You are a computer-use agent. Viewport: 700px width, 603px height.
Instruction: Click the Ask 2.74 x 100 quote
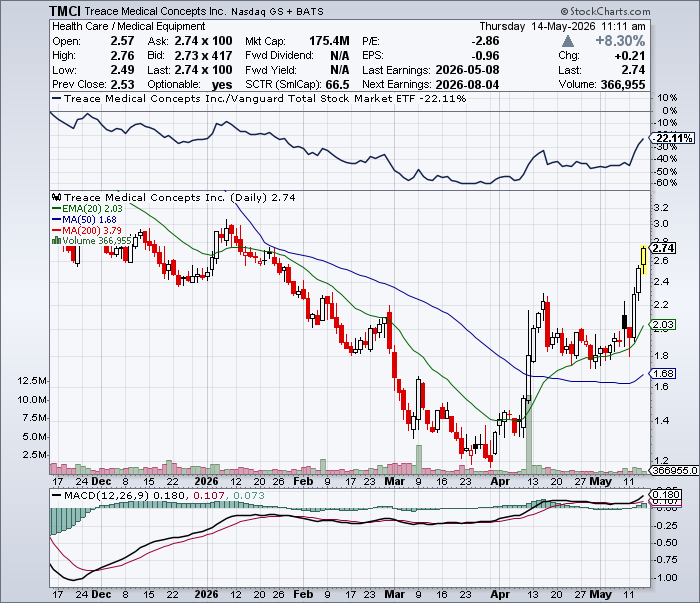[x=204, y=41]
